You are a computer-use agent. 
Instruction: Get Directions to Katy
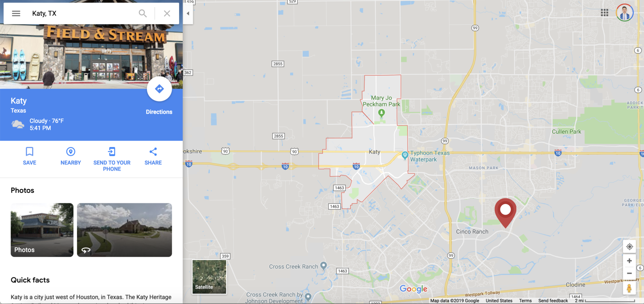click(x=159, y=89)
